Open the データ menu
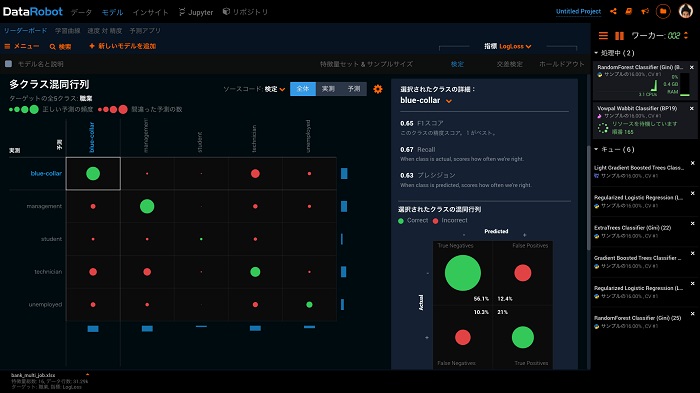Image resolution: width=700 pixels, height=393 pixels. click(81, 13)
